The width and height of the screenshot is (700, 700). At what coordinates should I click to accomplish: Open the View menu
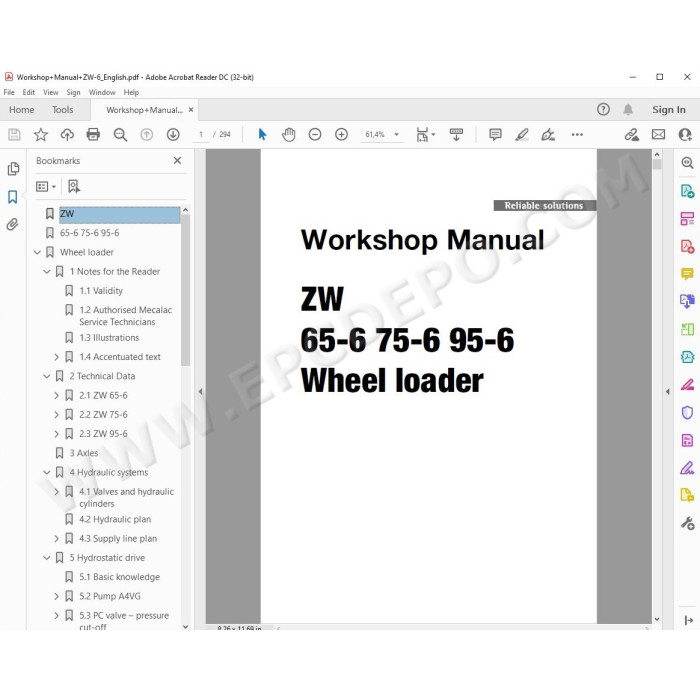(x=50, y=92)
